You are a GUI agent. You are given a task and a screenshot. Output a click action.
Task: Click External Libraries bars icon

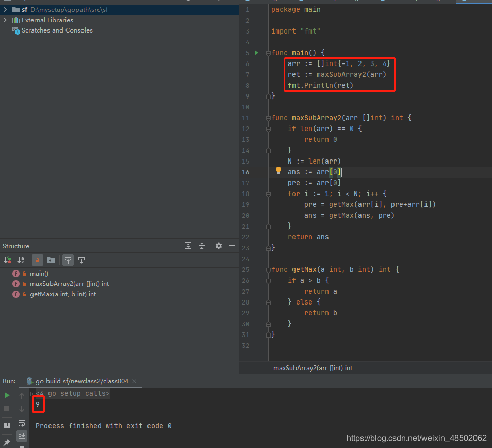coord(15,20)
